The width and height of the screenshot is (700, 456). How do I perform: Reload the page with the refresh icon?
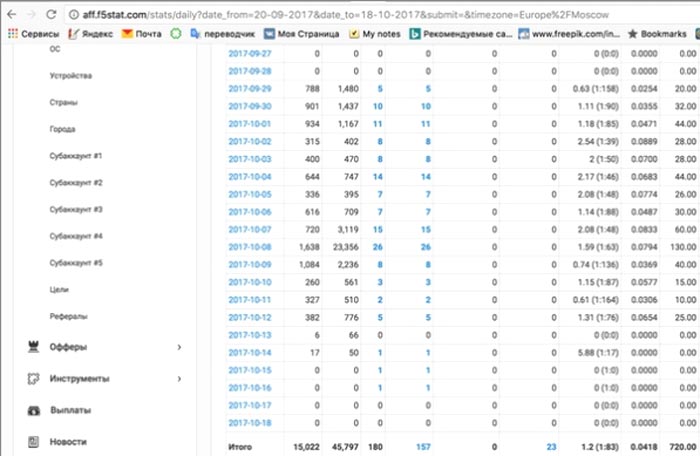(51, 15)
